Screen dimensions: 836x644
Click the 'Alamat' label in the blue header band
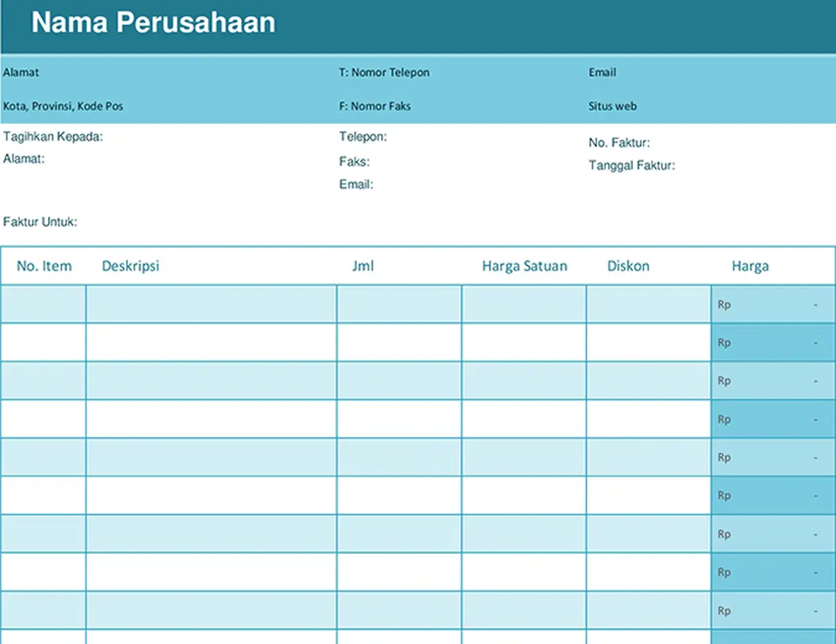tap(21, 72)
